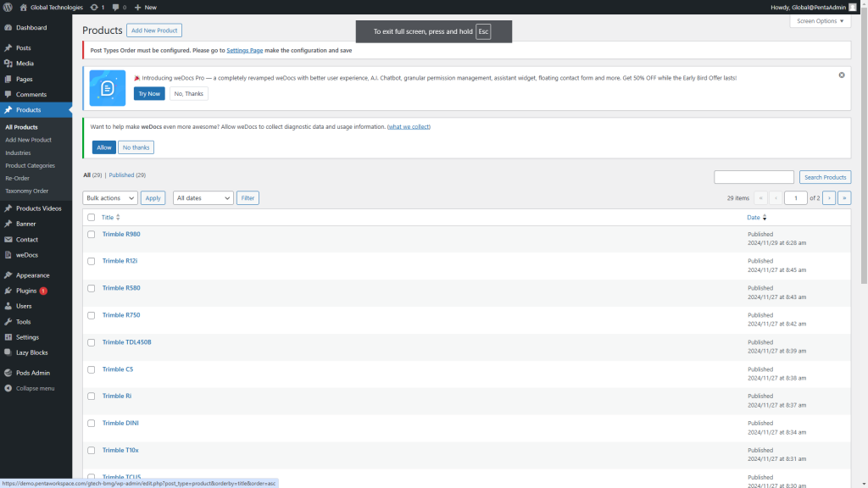Click the Allow button
Screen dimensions: 868x488
pyautogui.click(x=104, y=147)
